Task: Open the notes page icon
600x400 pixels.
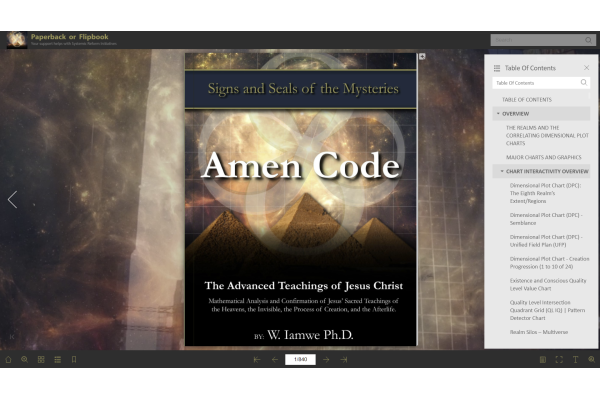Action: point(543,359)
